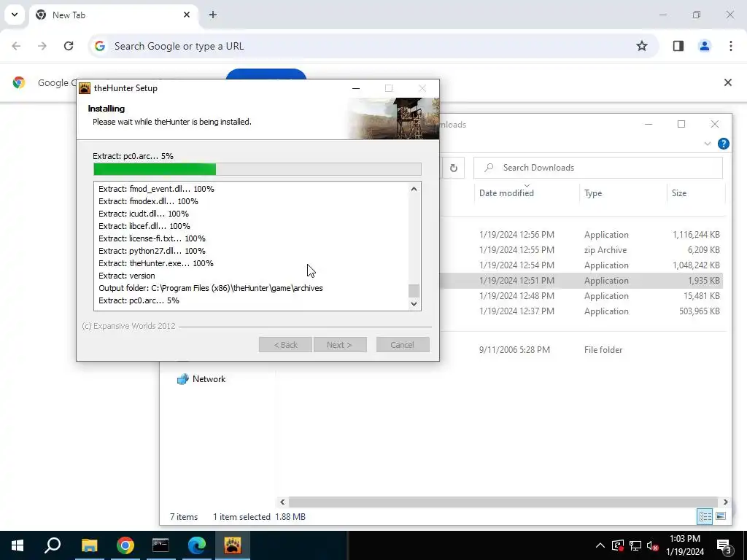Open Chrome's side panel icon
Screen dimensions: 747x560
click(x=678, y=46)
